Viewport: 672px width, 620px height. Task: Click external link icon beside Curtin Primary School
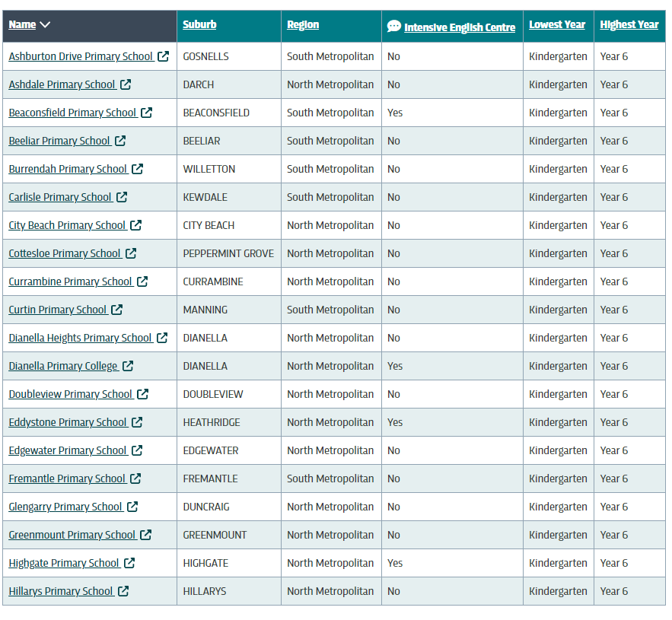[117, 310]
